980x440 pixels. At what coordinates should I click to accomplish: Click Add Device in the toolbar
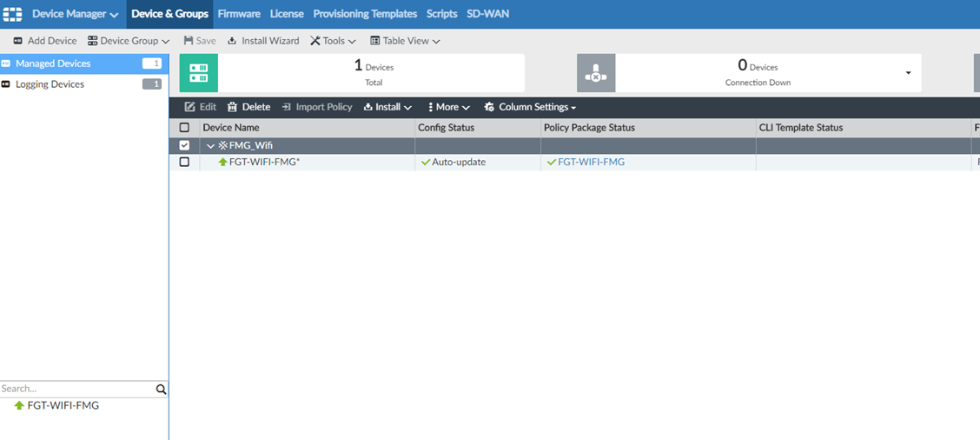pos(45,41)
